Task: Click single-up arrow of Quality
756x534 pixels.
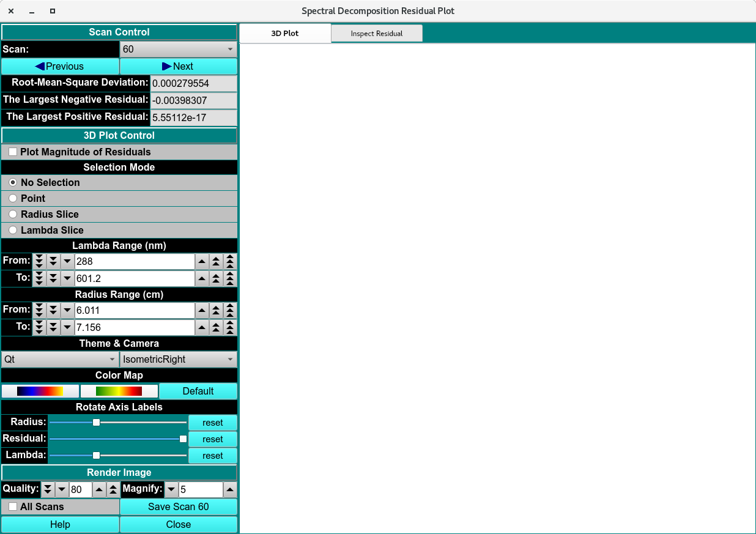Action: (x=99, y=489)
